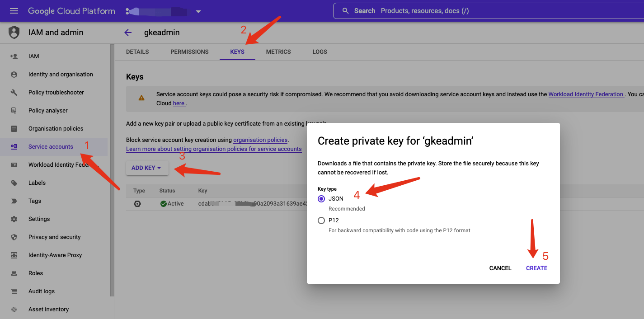Open the METRICS tab for gkeadmin

pyautogui.click(x=278, y=52)
